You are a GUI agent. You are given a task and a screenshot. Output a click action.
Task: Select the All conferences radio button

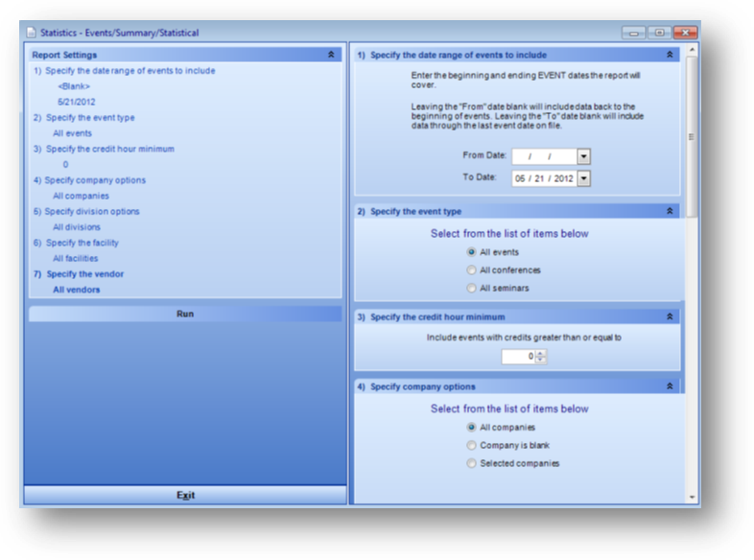click(471, 270)
